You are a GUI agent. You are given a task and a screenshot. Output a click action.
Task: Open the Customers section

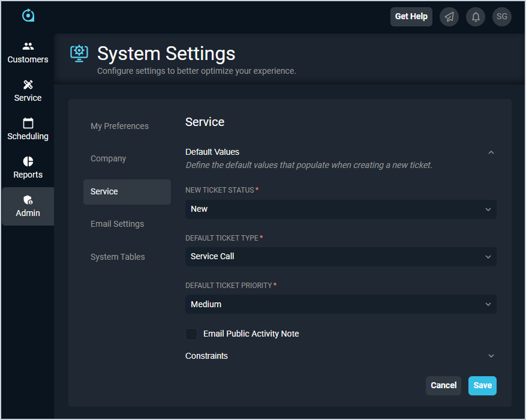pos(28,53)
